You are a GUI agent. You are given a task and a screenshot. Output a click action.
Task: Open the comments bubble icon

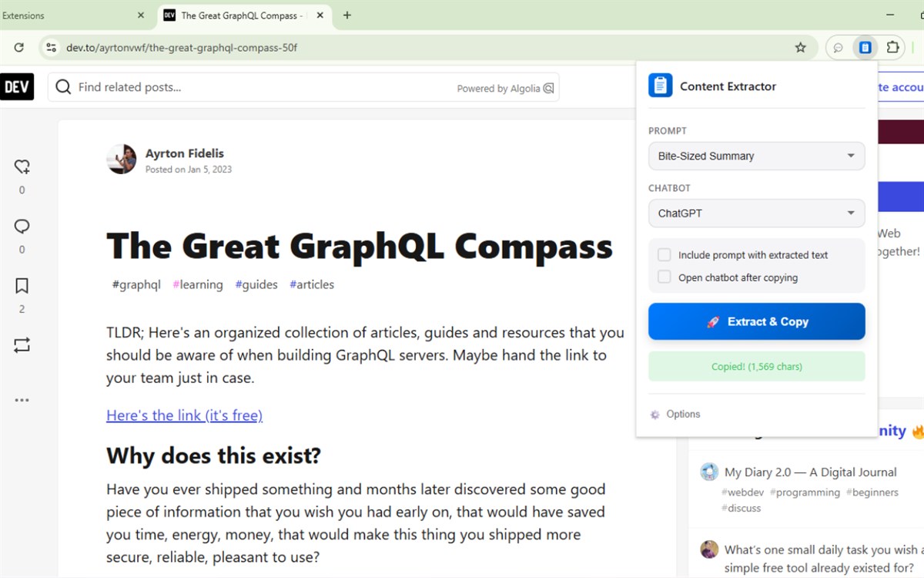(22, 227)
